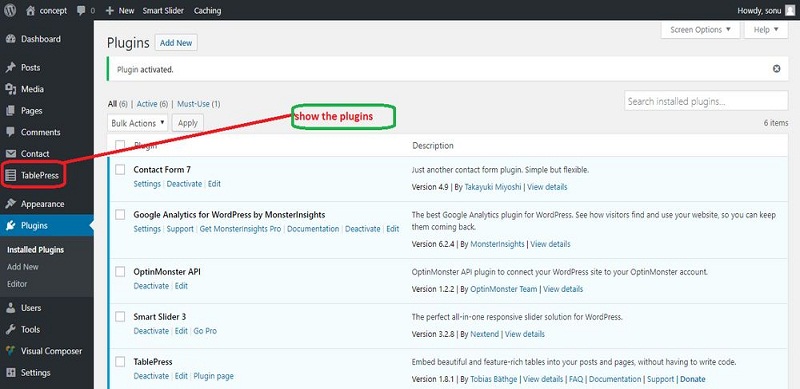Open Installed Plugins submenu item
The width and height of the screenshot is (800, 389).
[35, 250]
